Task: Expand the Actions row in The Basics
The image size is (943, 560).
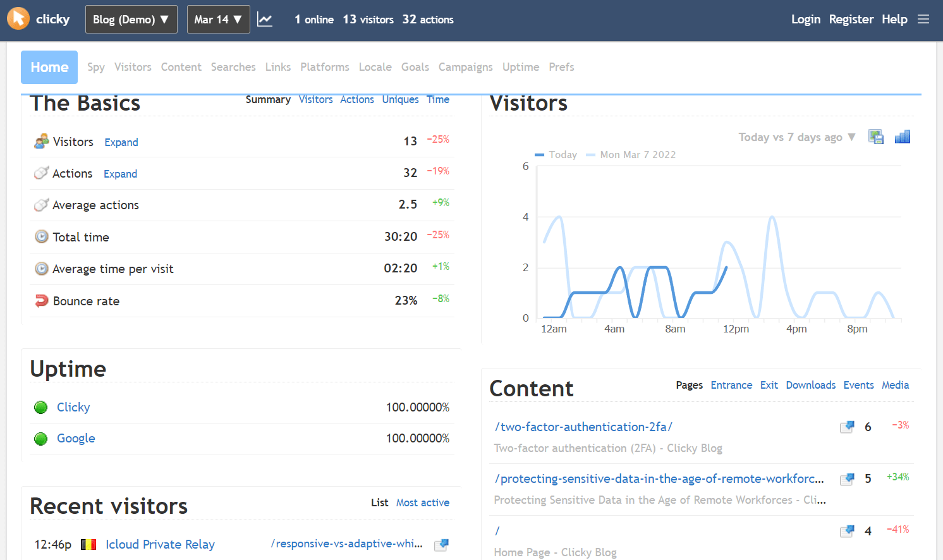Action: (120, 173)
